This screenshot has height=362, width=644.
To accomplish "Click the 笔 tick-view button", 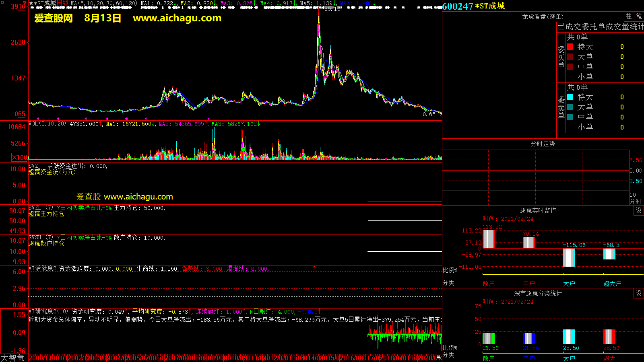I will pos(639,16).
